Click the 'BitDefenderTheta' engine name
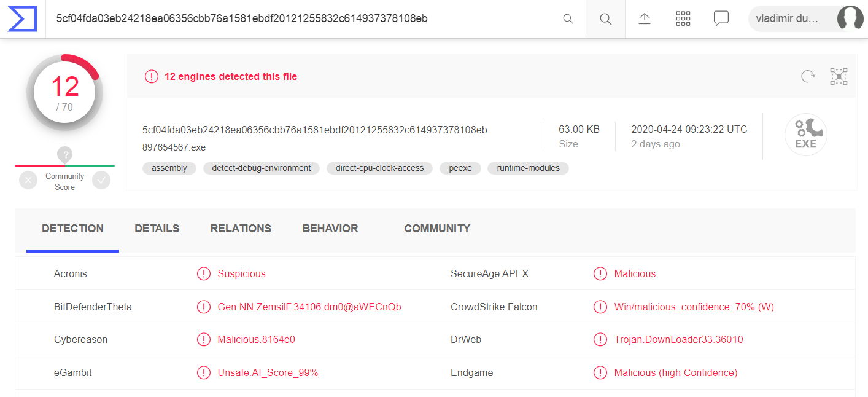Viewport: 868px width, 397px height. pos(93,307)
